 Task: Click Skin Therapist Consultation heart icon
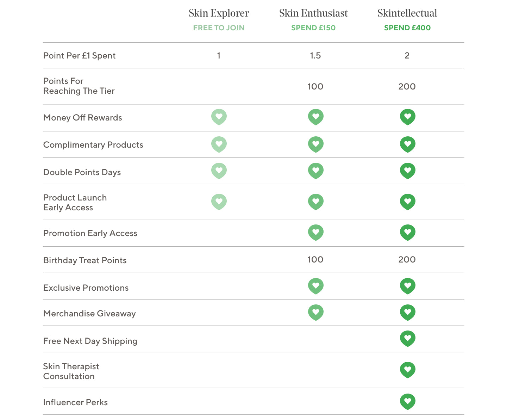click(x=408, y=370)
